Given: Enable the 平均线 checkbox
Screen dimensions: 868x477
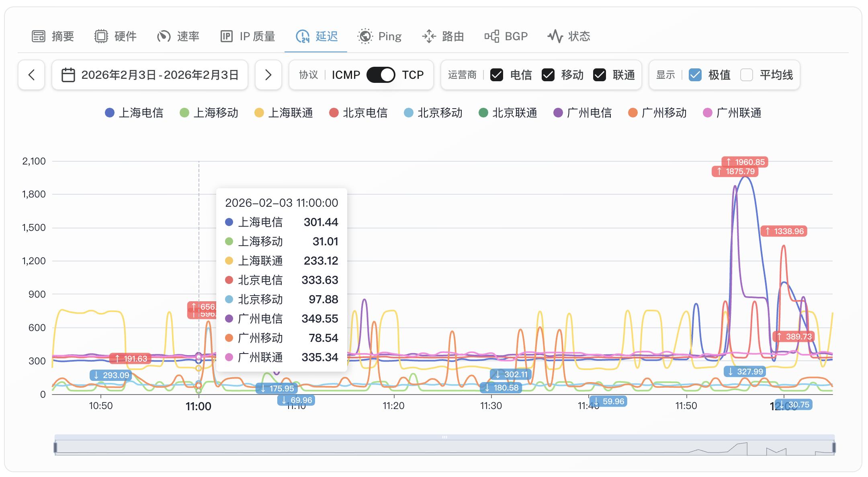Looking at the screenshot, I should (746, 75).
